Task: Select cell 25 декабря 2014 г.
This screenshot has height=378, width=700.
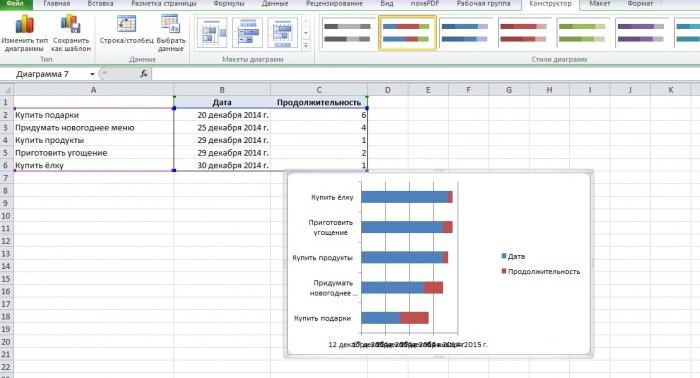Action: (x=222, y=128)
